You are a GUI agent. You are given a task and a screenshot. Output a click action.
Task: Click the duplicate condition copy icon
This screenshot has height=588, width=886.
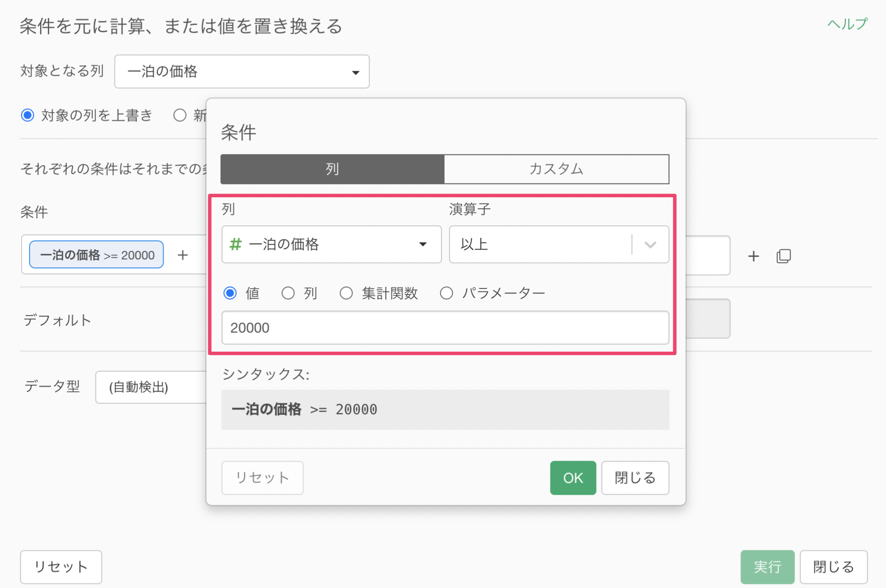tap(783, 256)
